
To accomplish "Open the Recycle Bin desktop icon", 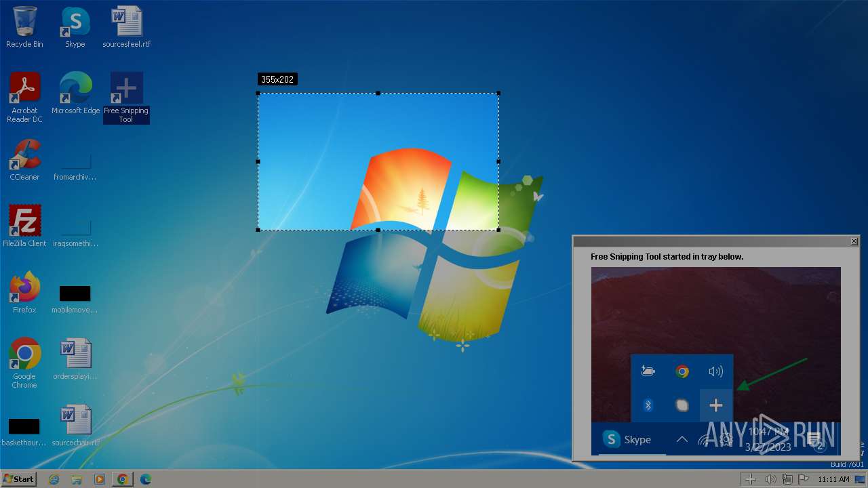I will coord(24,27).
